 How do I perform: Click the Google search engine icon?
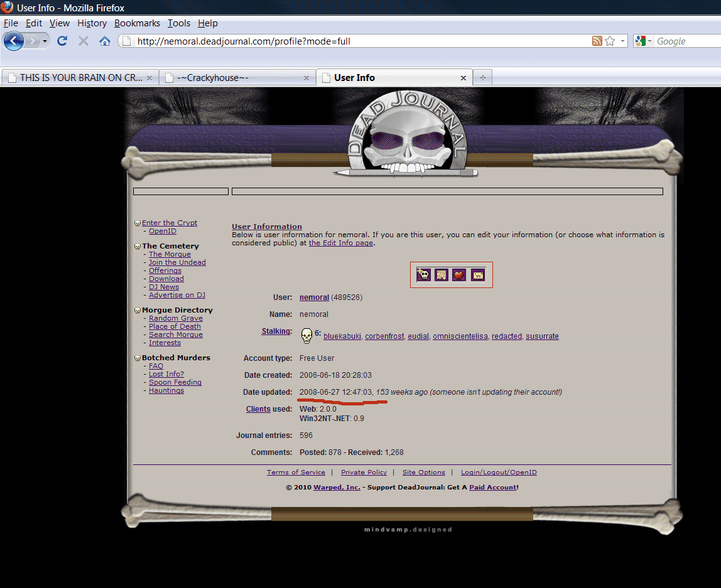(640, 41)
